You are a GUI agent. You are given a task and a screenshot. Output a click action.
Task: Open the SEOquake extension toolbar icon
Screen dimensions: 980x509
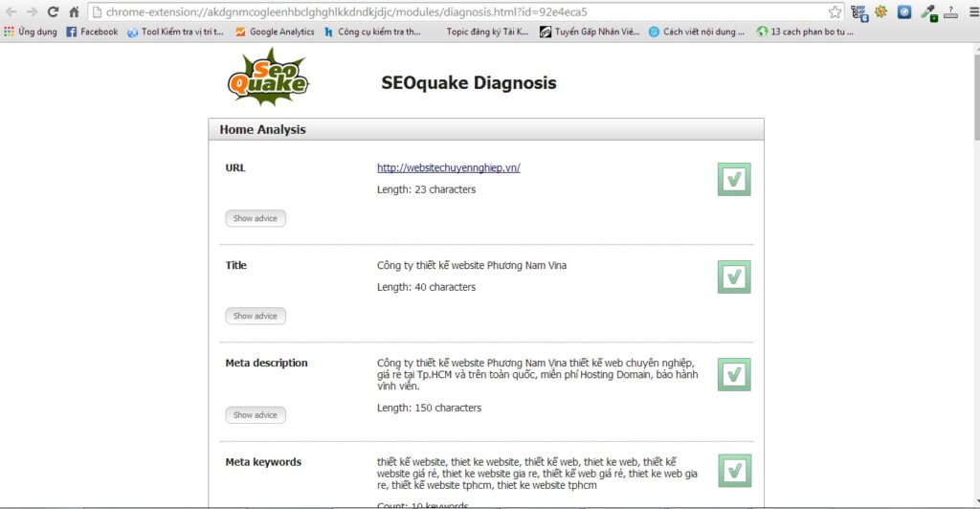(881, 11)
